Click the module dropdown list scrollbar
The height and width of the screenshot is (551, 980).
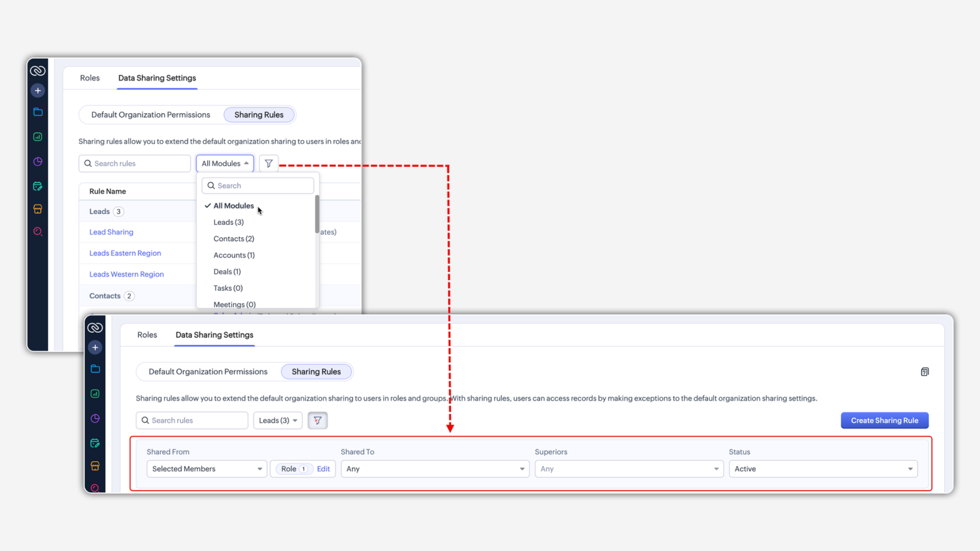click(317, 214)
